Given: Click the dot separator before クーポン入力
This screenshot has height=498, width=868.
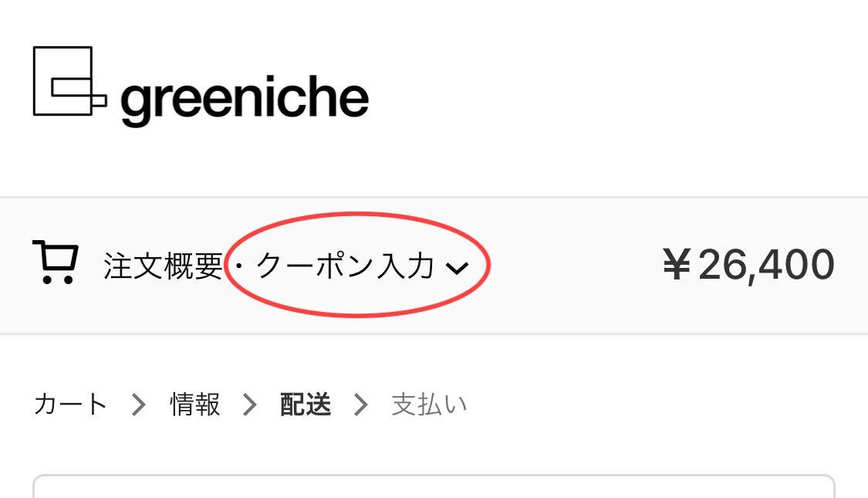Looking at the screenshot, I should pos(239,266).
